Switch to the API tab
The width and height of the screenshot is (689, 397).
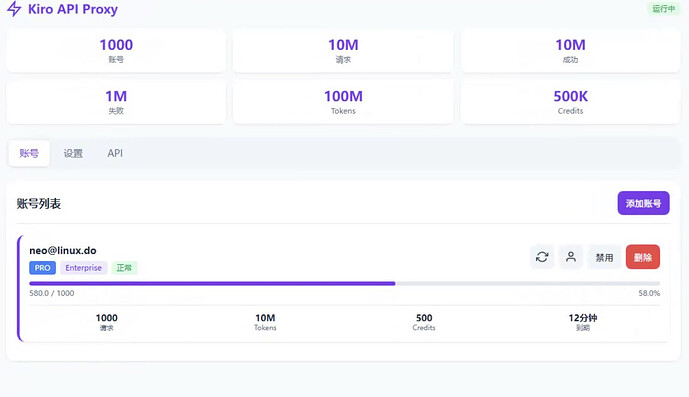115,153
